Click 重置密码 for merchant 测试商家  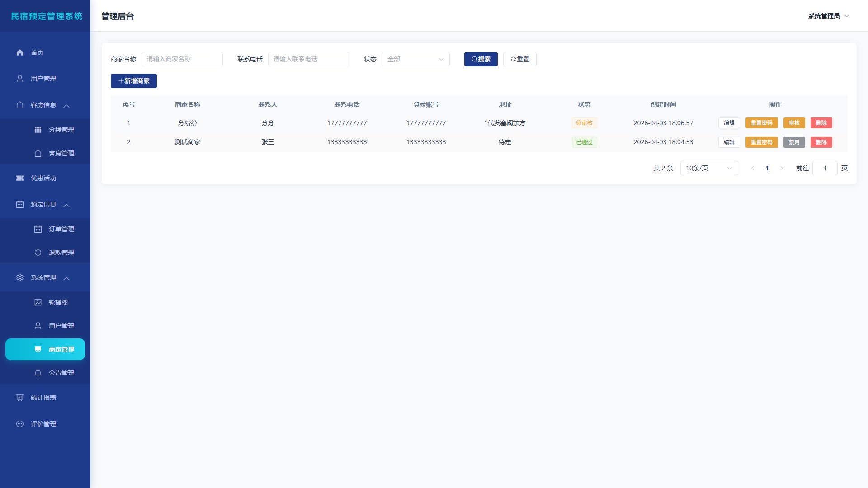(x=761, y=142)
